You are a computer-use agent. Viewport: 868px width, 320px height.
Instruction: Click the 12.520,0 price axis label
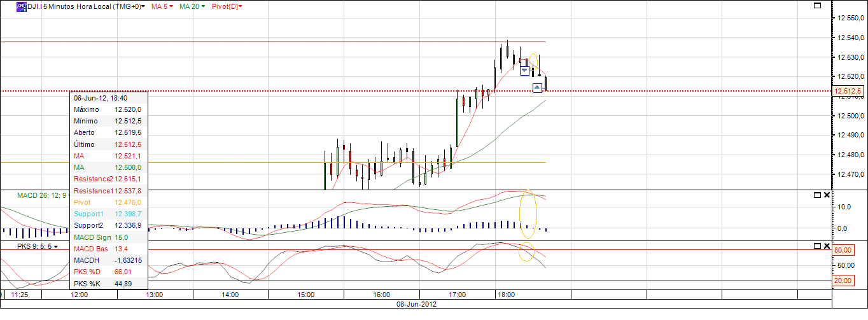tap(851, 76)
